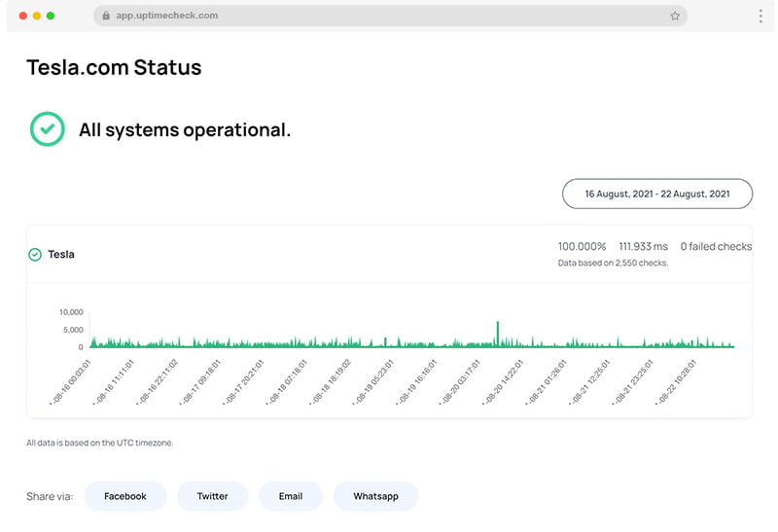Click the 08-21 01:26:01 x-axis label
This screenshot has width=778, height=532.
547,382
